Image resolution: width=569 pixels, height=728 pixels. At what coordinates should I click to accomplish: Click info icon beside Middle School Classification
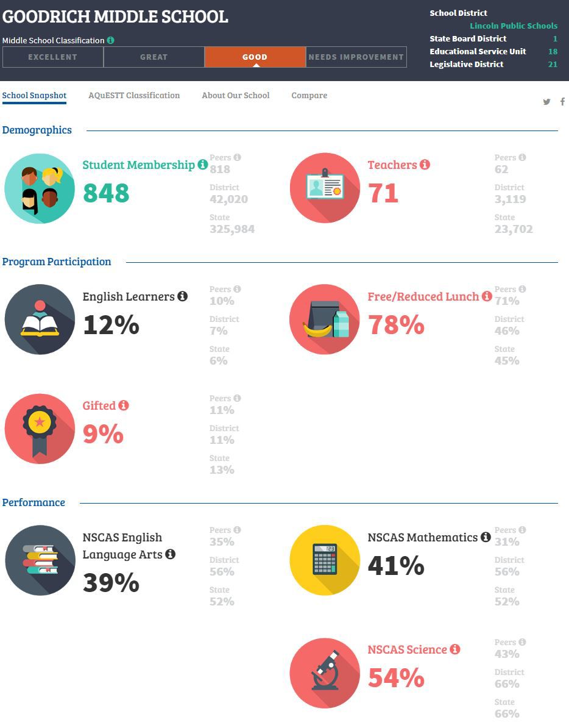pyautogui.click(x=110, y=40)
